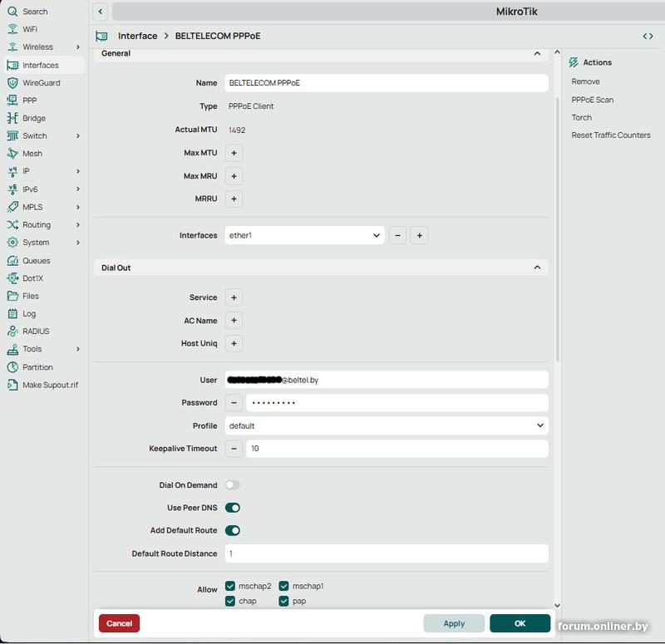Enable the Dial On Demand toggle

(233, 484)
